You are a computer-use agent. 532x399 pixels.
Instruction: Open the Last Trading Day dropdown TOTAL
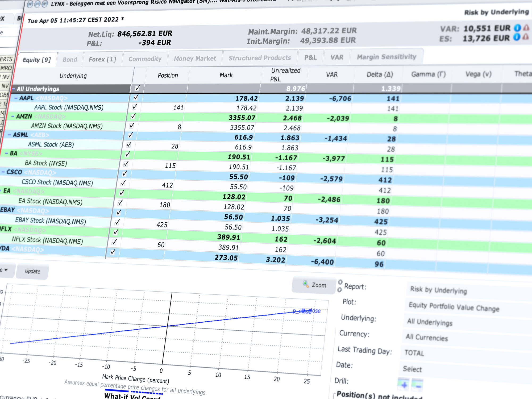tap(466, 354)
